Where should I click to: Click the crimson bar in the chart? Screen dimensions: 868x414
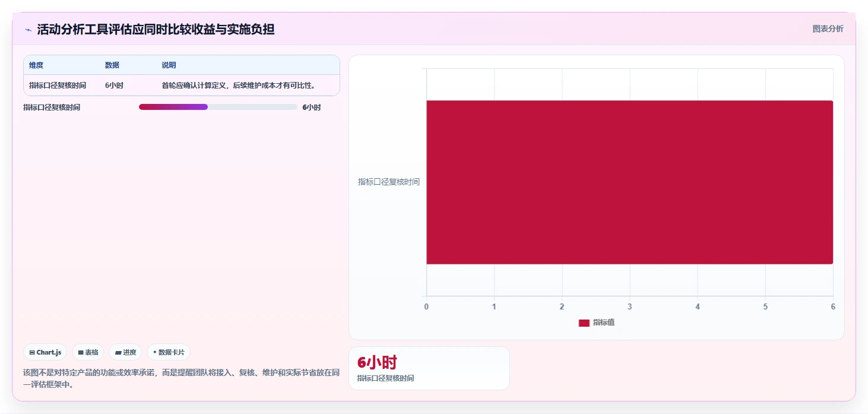click(x=630, y=182)
